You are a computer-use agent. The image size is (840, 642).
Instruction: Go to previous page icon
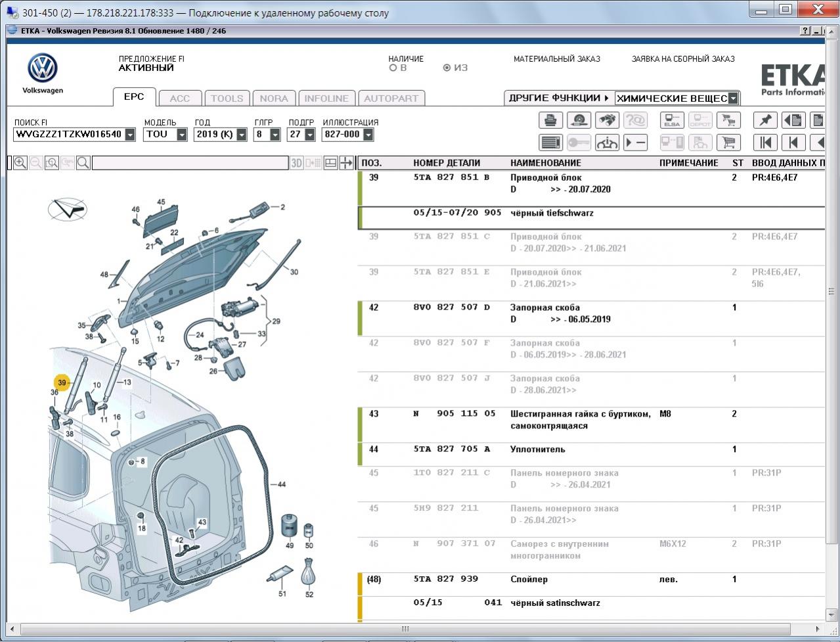pos(793,143)
